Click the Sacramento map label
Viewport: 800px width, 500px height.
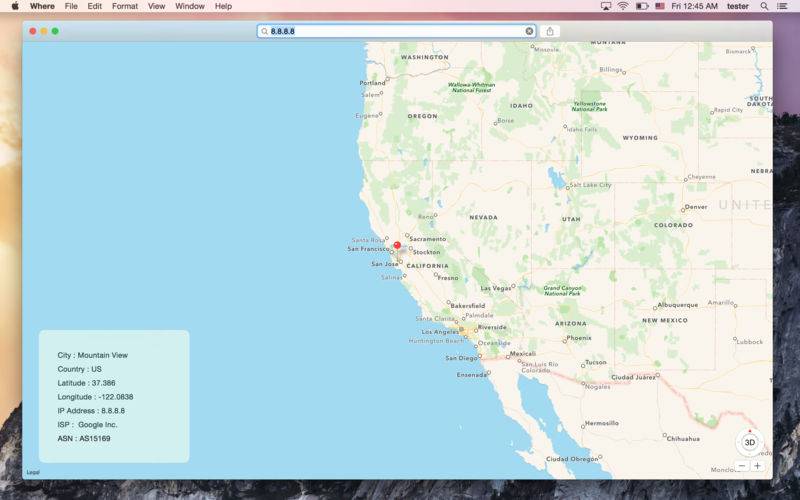428,239
